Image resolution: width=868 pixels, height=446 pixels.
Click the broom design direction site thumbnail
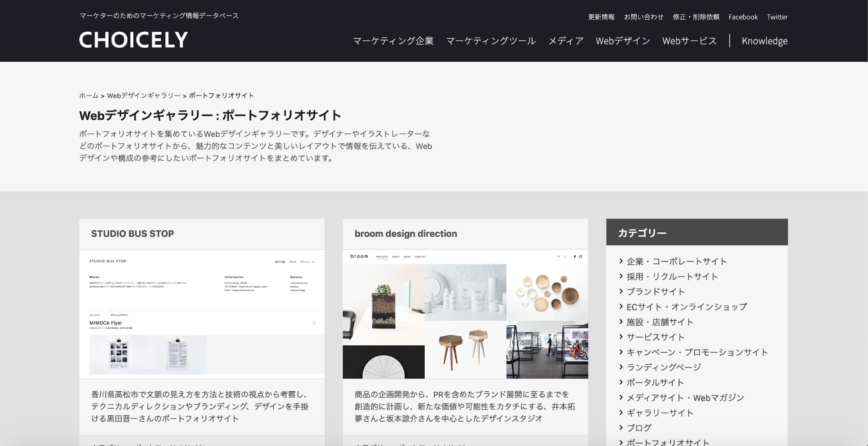[465, 314]
